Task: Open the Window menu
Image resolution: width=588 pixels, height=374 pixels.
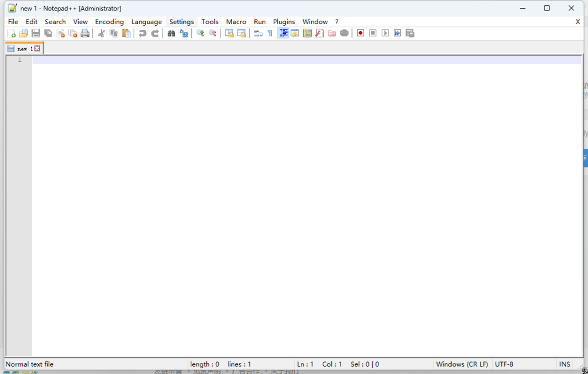Action: click(315, 22)
